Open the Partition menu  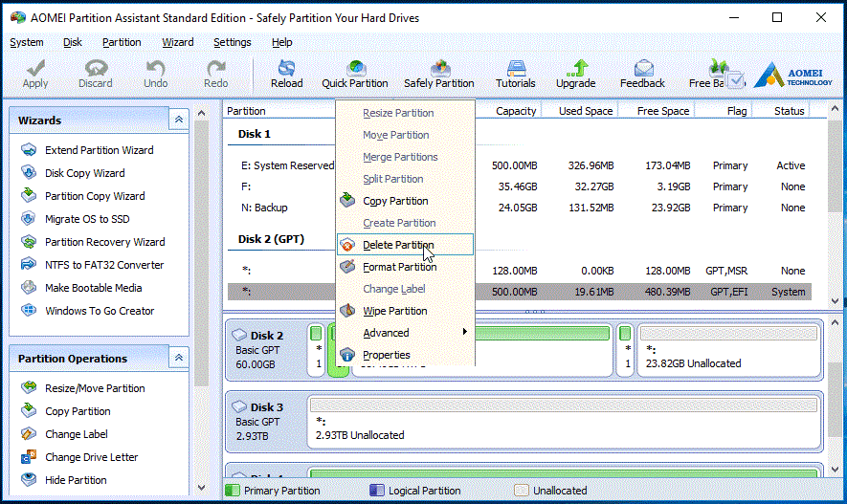tap(122, 42)
